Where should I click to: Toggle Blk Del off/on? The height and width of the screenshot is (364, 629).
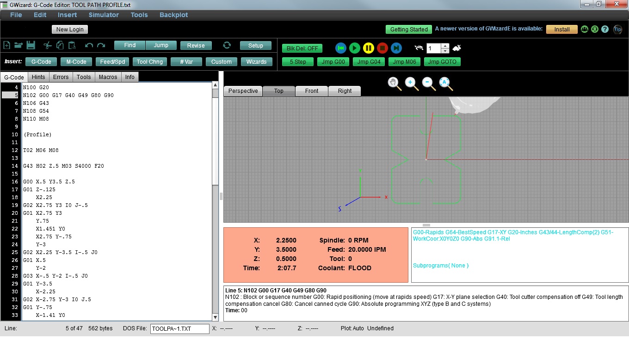point(302,48)
